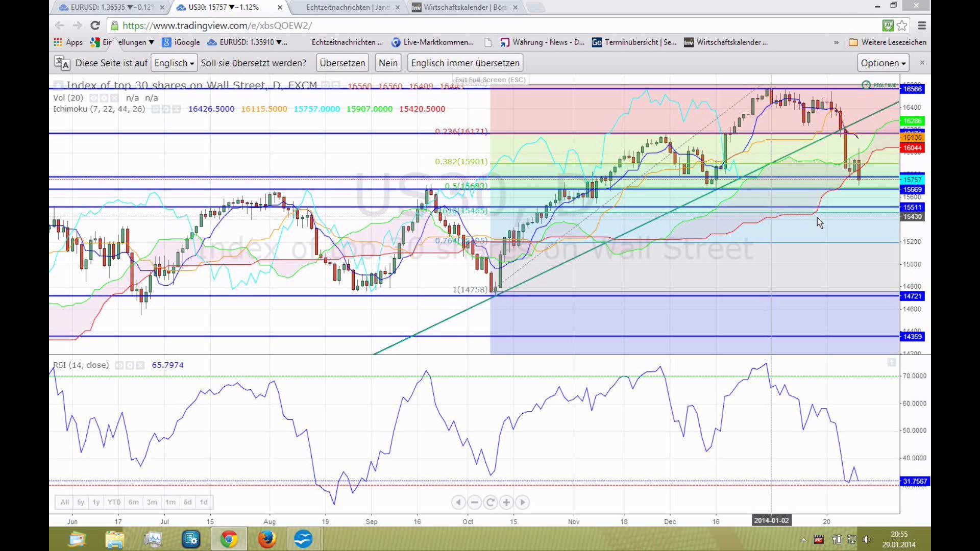Viewport: 980px width, 551px height.
Task: Expand hidden bookmarks overflow chevron
Action: [x=836, y=42]
